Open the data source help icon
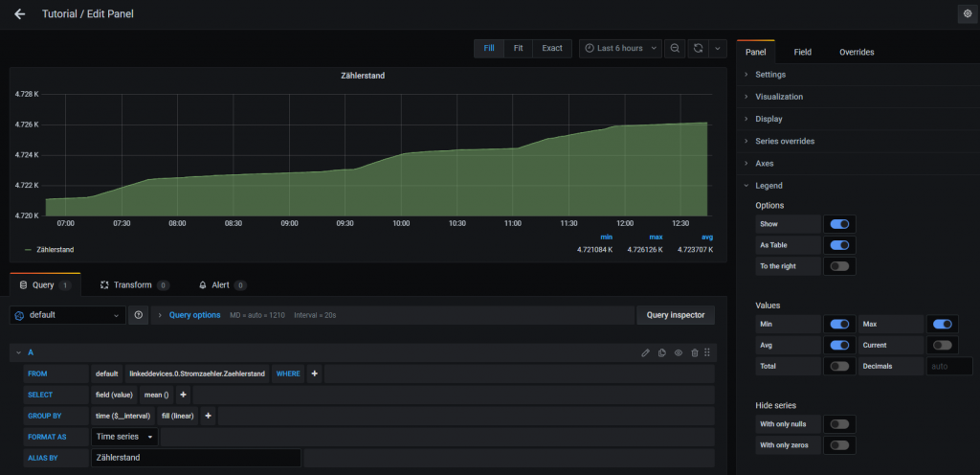 [139, 315]
